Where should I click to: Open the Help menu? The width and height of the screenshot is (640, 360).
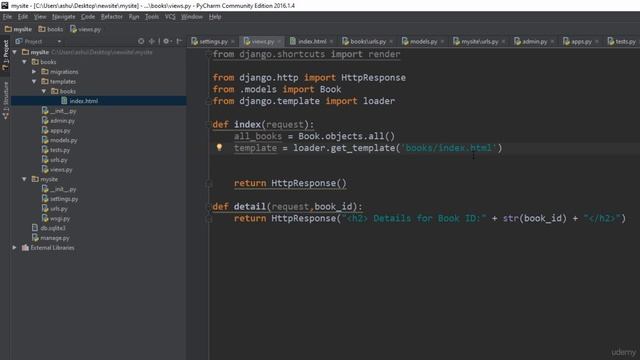pos(215,17)
